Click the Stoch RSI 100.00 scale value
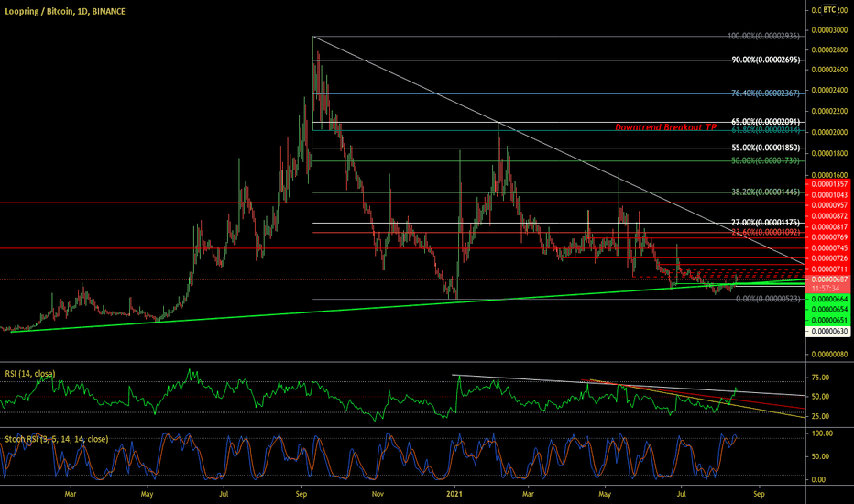Image resolution: width=854 pixels, height=504 pixels. tap(822, 433)
